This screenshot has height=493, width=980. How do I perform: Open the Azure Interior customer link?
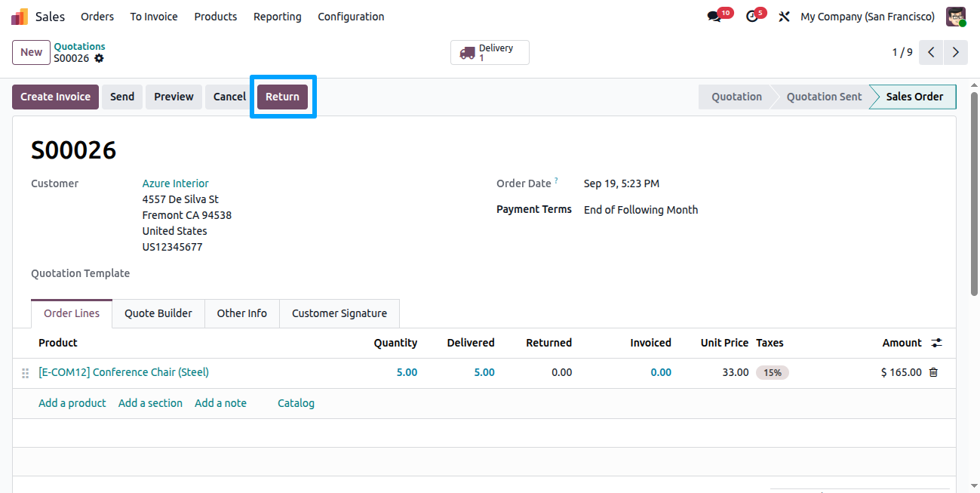coord(175,183)
